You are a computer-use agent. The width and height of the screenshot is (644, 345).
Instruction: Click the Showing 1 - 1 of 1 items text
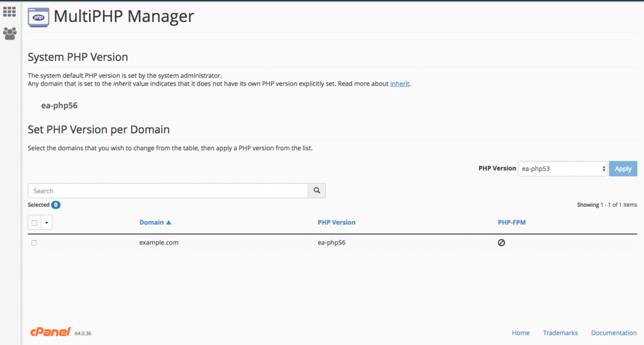coord(607,205)
